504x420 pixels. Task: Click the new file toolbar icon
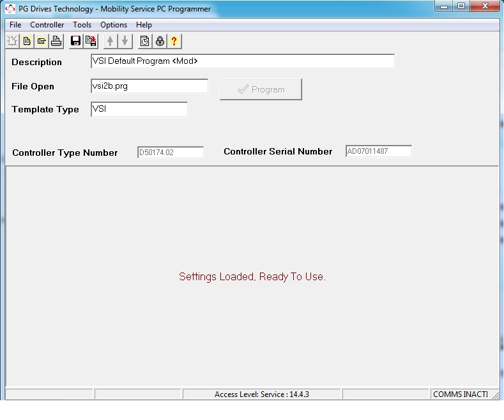27,41
